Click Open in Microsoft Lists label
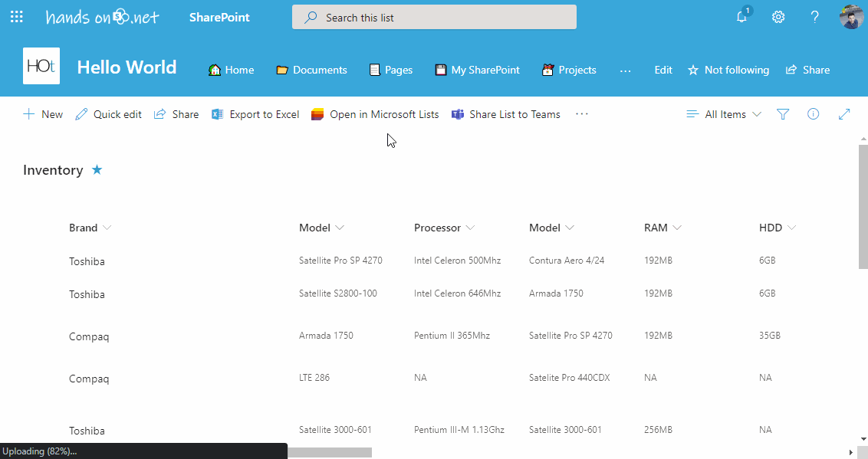 [384, 114]
